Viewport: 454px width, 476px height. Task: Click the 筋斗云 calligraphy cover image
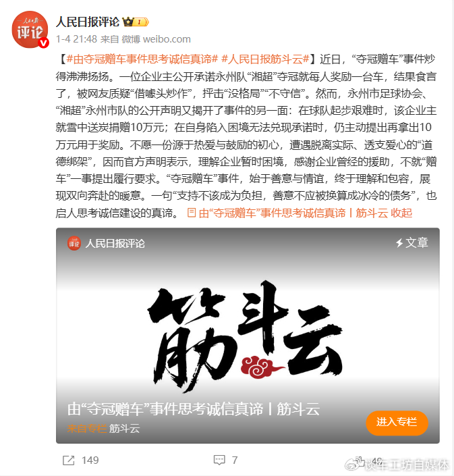point(248,334)
